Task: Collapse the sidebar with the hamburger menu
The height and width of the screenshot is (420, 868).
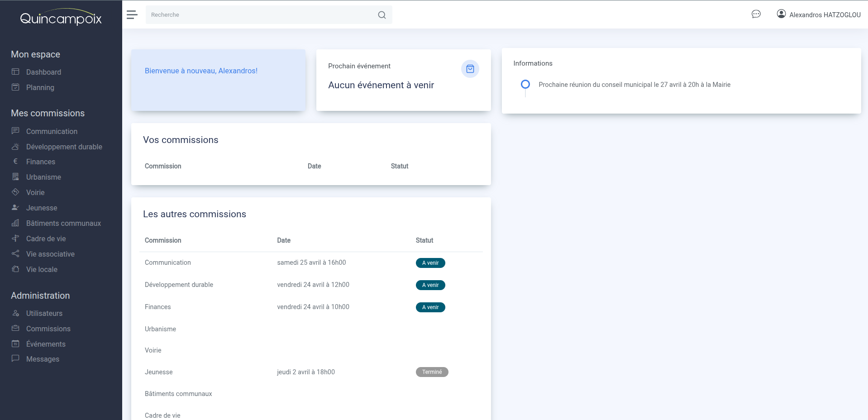Action: (x=132, y=14)
